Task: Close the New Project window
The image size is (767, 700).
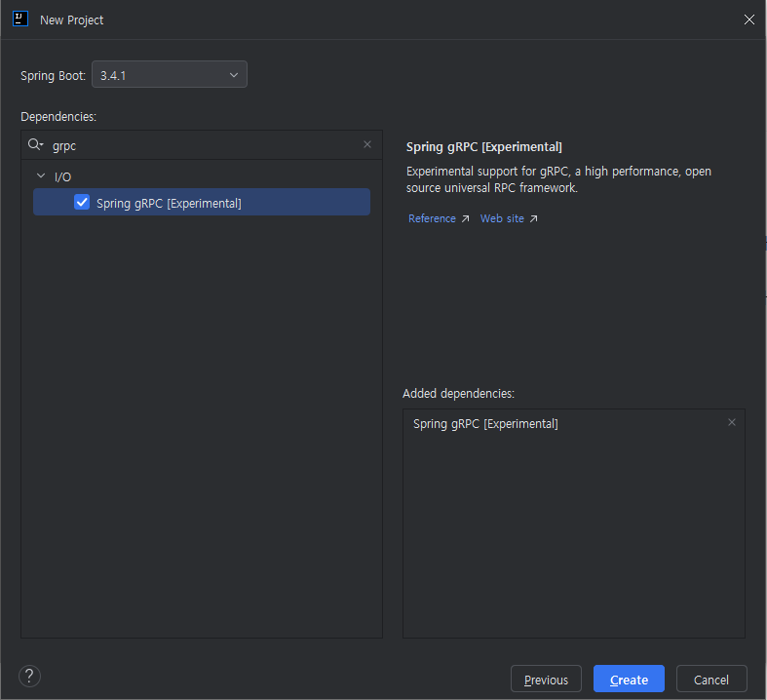Action: pyautogui.click(x=748, y=19)
